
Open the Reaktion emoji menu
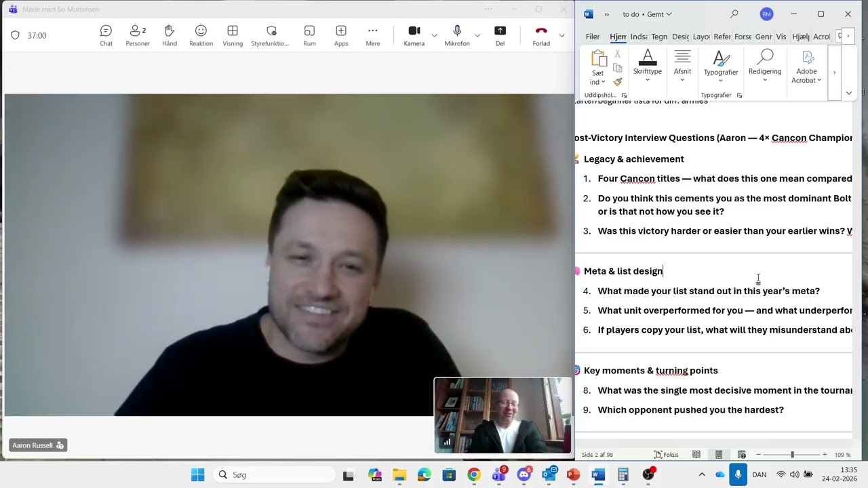point(201,35)
